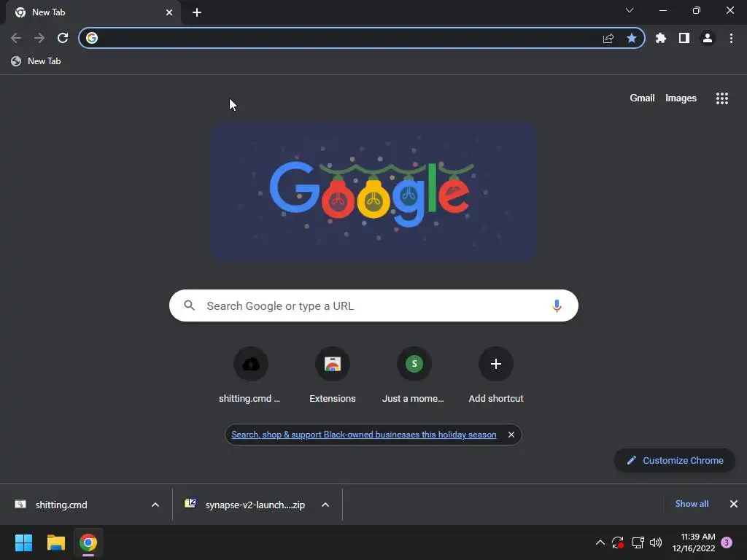The image size is (747, 560).
Task: Open the Gmail link
Action: click(x=642, y=98)
